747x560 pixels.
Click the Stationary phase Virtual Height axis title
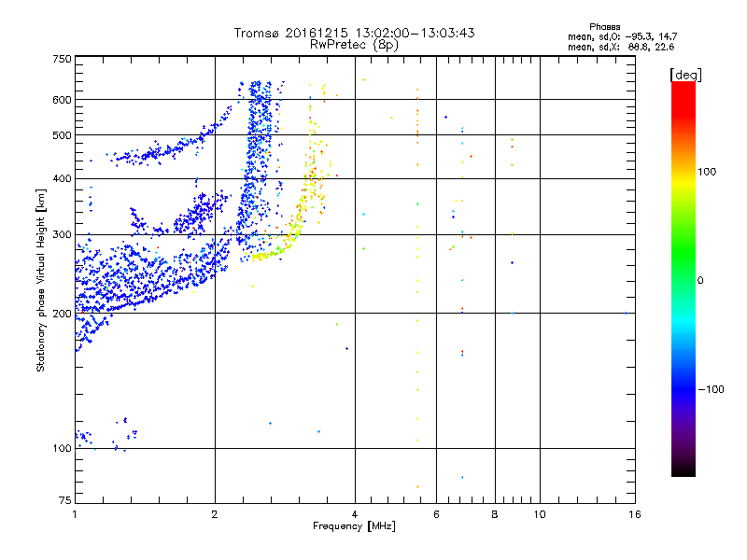pyautogui.click(x=41, y=280)
